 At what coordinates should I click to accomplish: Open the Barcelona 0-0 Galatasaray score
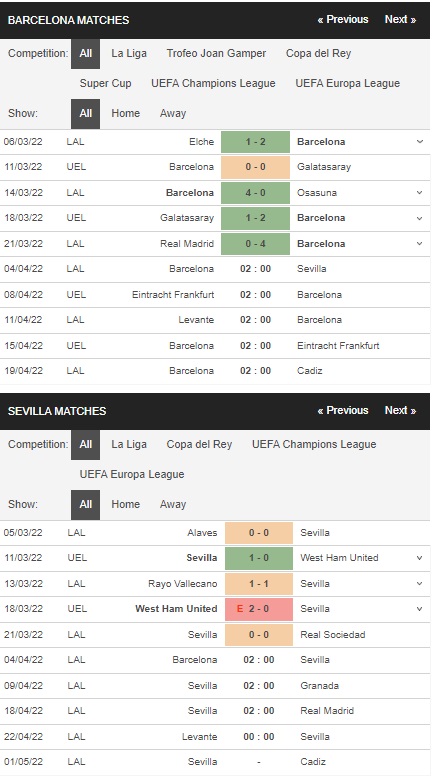pyautogui.click(x=255, y=167)
